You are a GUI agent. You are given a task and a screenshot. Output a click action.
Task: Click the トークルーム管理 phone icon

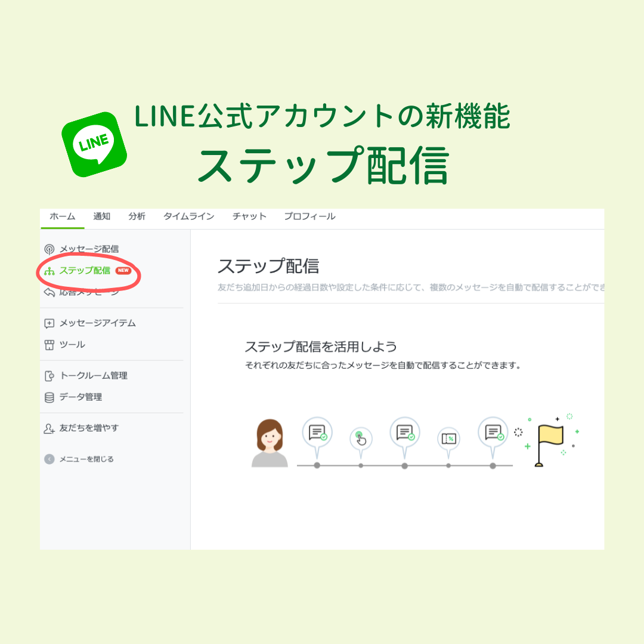tap(49, 376)
